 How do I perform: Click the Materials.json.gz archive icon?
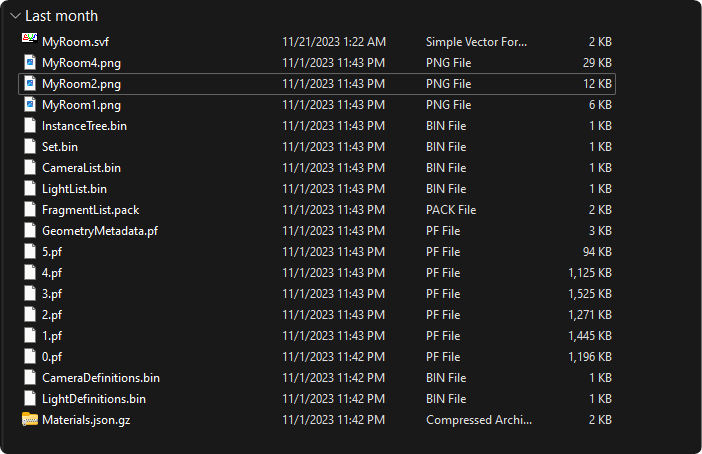click(x=29, y=420)
